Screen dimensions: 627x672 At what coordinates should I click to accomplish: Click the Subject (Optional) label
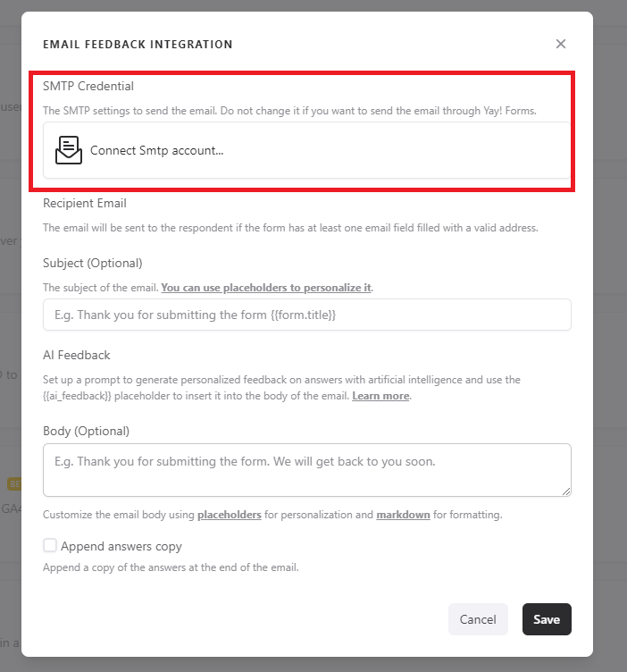point(93,263)
